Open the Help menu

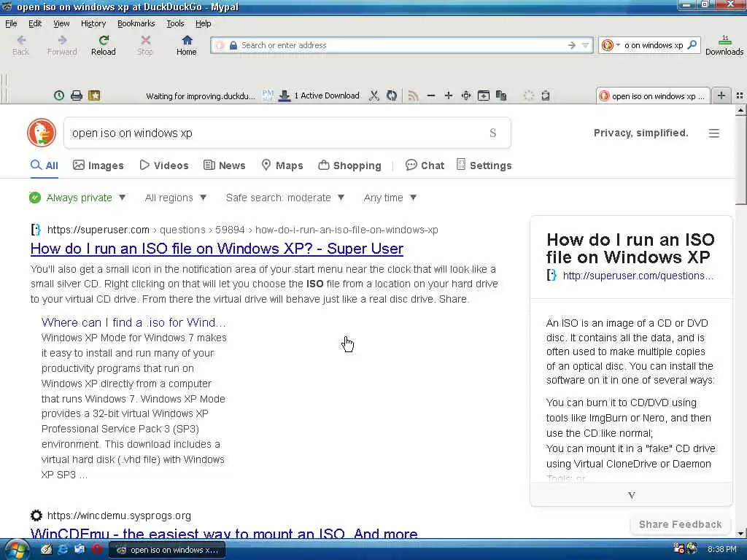(x=203, y=23)
